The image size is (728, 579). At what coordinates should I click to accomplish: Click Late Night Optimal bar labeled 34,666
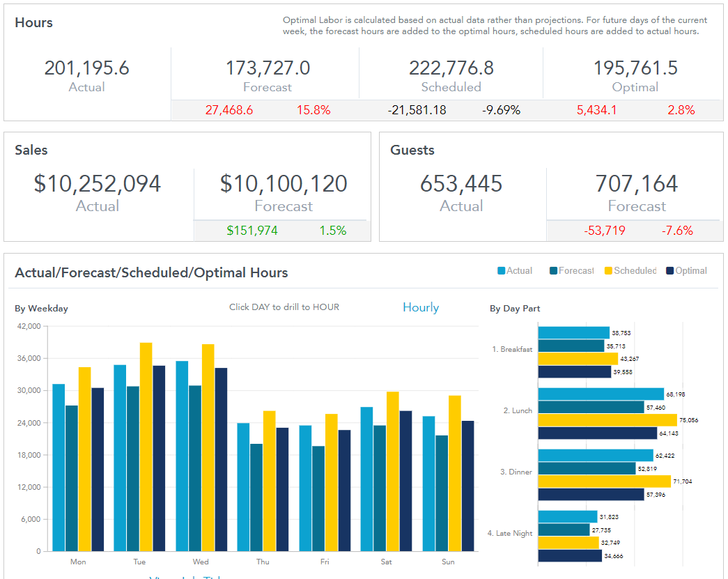[570, 556]
